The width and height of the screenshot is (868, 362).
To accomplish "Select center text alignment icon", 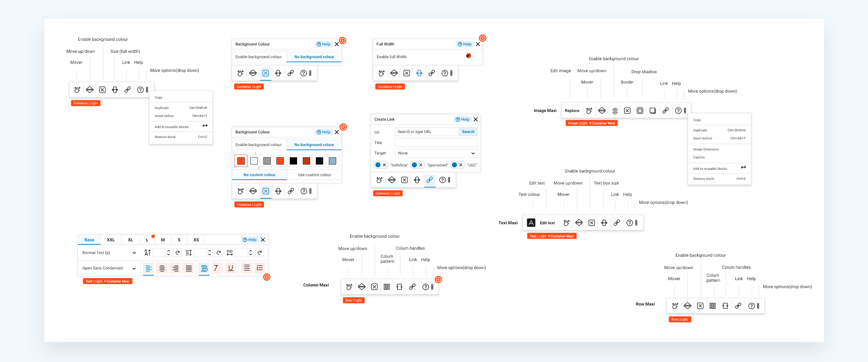I will pos(162,268).
